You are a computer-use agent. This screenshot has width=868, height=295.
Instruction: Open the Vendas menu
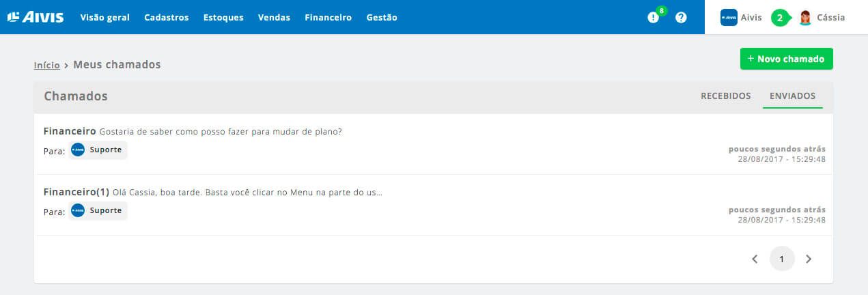click(x=274, y=18)
